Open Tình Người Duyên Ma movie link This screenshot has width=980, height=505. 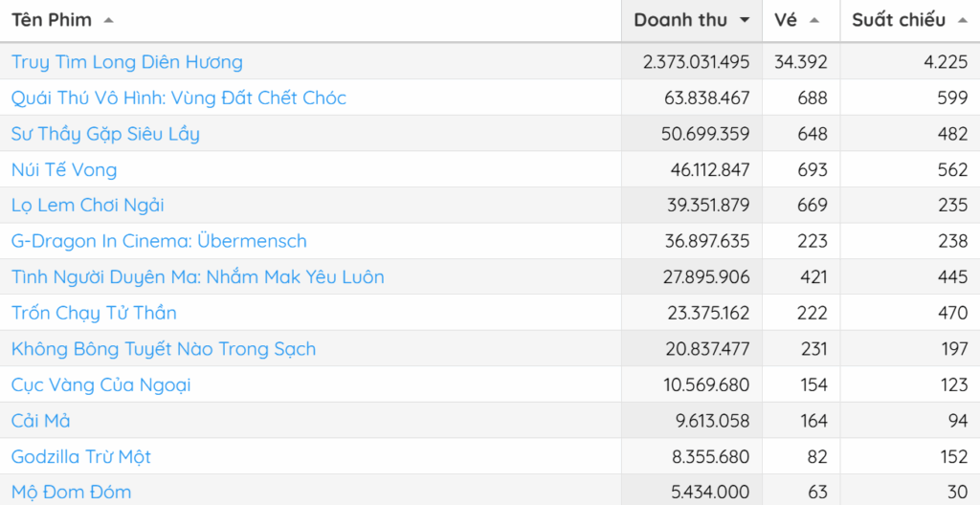[x=198, y=277]
